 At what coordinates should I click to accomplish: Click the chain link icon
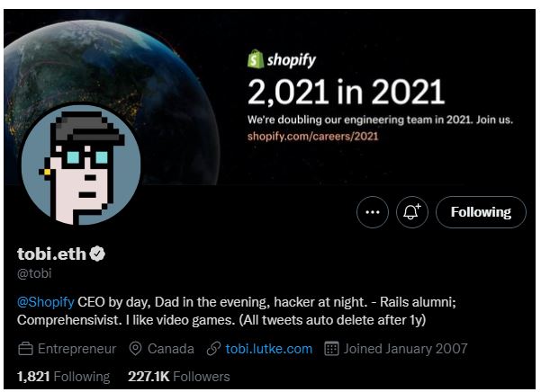pyautogui.click(x=213, y=349)
